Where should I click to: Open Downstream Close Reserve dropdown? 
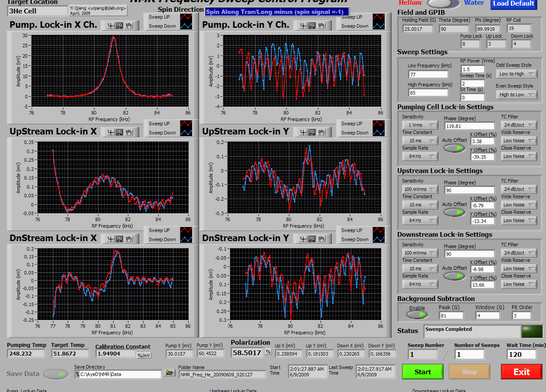[x=519, y=284]
